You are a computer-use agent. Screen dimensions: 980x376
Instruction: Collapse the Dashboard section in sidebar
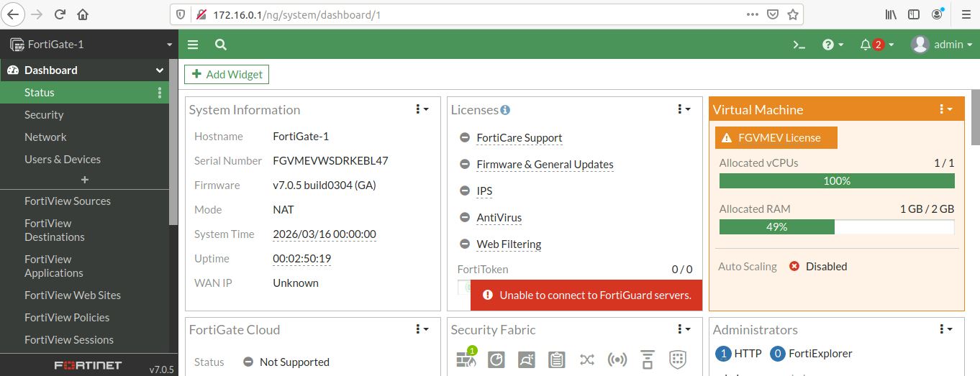[160, 70]
